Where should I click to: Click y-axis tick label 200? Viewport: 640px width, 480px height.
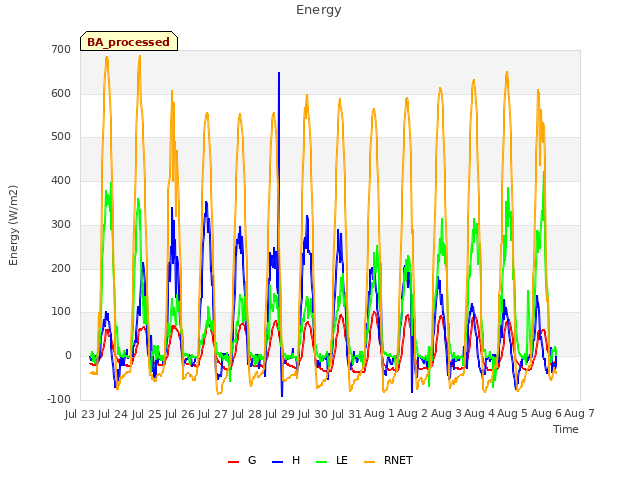61,269
